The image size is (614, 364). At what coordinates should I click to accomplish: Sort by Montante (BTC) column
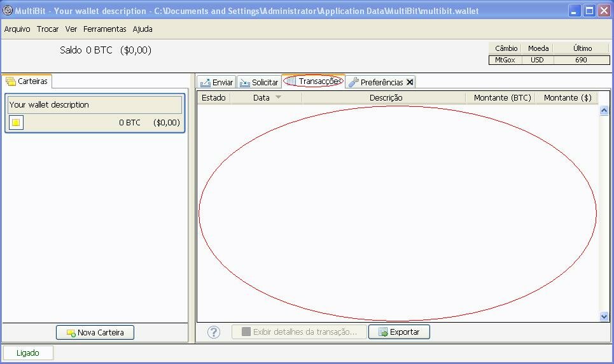click(x=502, y=97)
